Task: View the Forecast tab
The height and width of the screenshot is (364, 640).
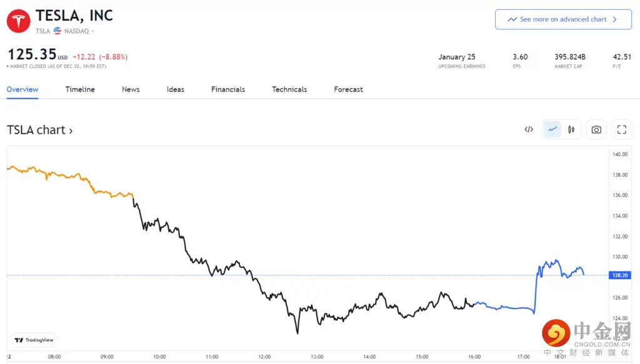Action: tap(348, 89)
